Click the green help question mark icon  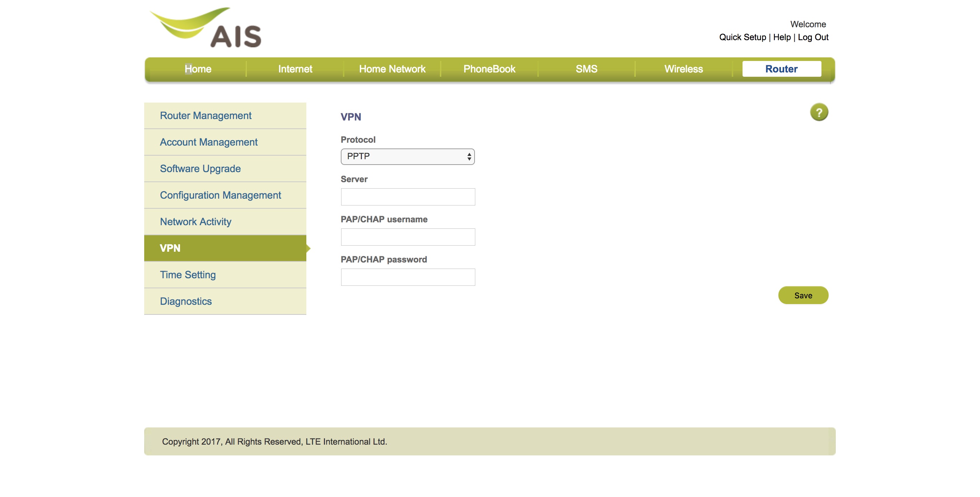pyautogui.click(x=819, y=112)
